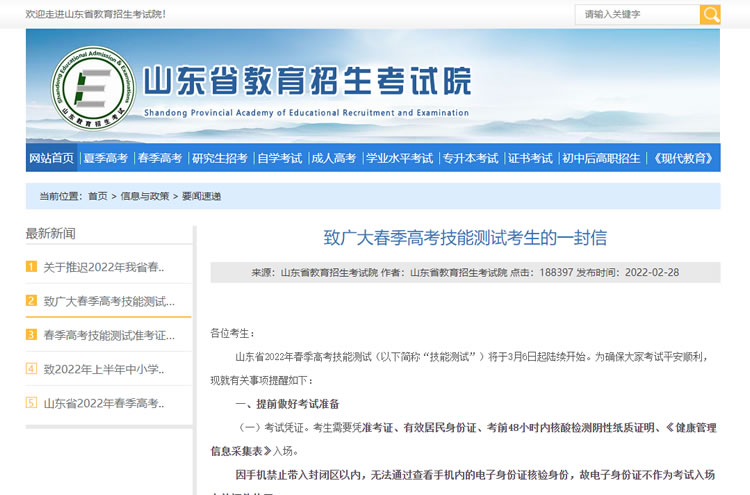Open news link 关于推迟2022年我省春..
The image size is (750, 495).
pos(104,267)
